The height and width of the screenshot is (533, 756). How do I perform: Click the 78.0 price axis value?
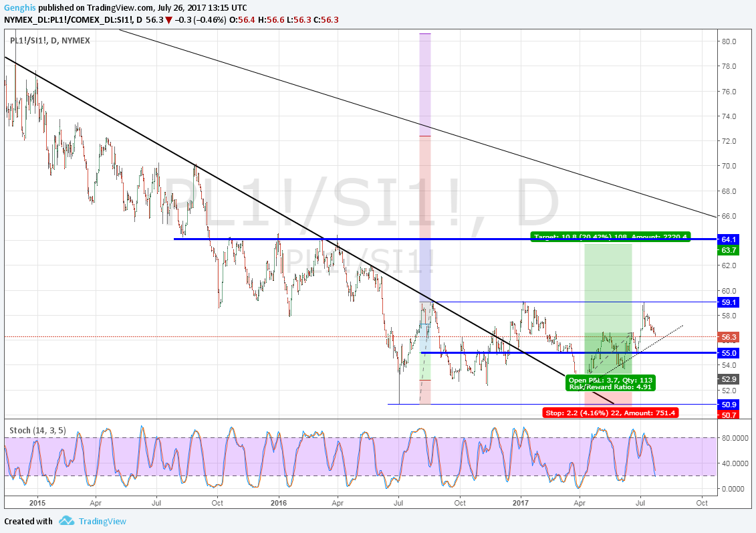click(729, 67)
